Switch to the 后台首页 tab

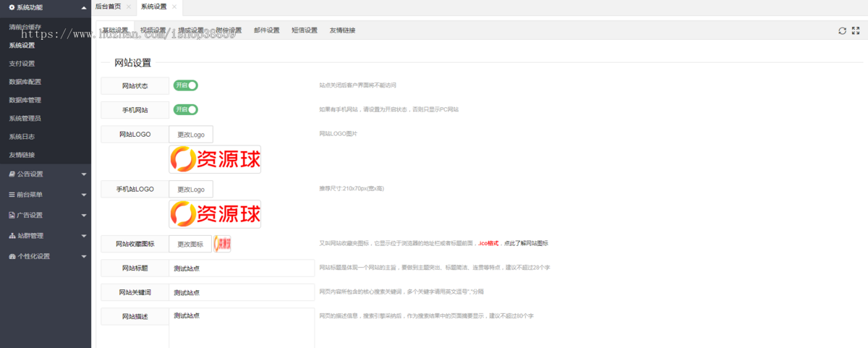pos(109,7)
